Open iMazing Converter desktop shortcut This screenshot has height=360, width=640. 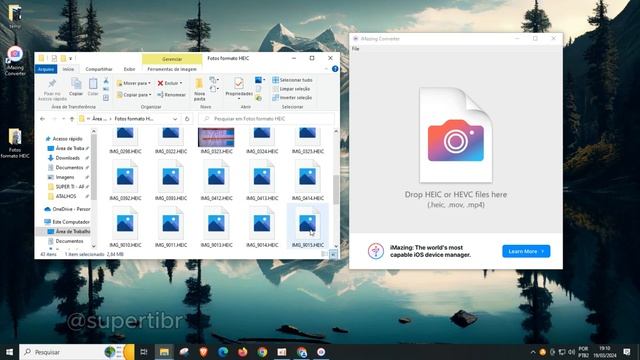coord(15,61)
